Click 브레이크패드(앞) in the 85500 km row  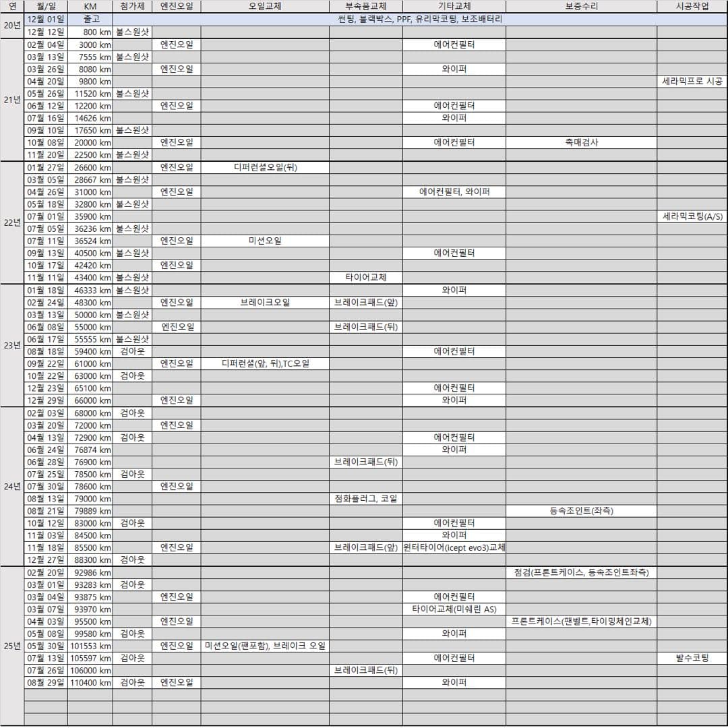[x=366, y=547]
